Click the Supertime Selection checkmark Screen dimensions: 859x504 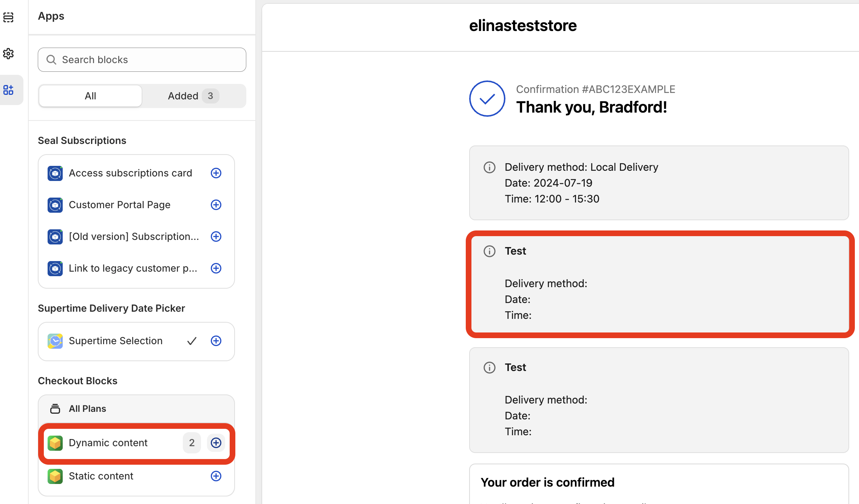point(192,341)
